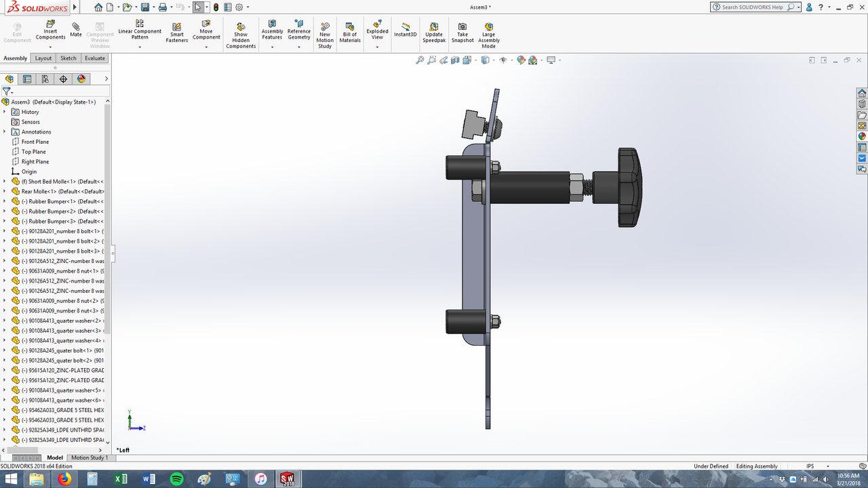The width and height of the screenshot is (868, 488).
Task: Open Spotify from the taskbar
Action: pyautogui.click(x=176, y=479)
